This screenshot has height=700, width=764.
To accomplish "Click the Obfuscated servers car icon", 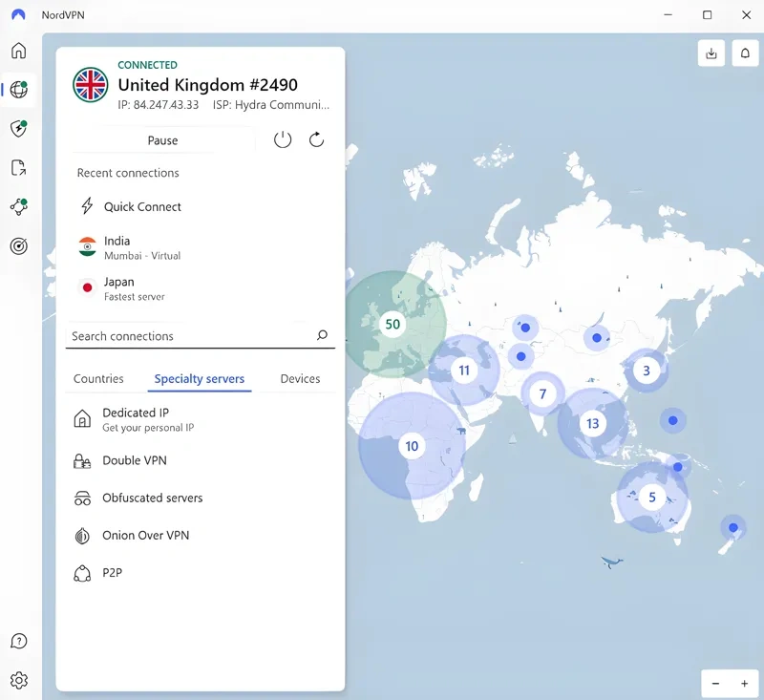I will (82, 498).
